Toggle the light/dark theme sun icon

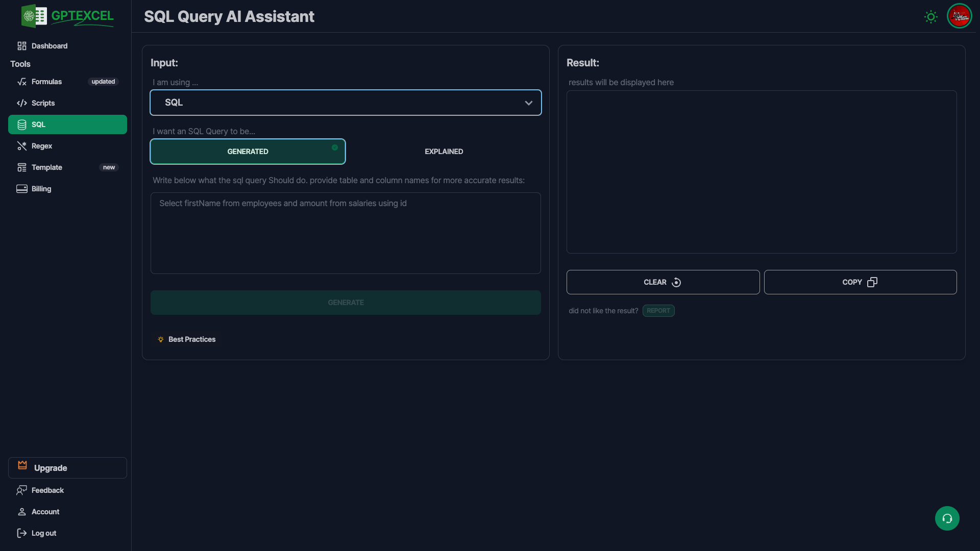point(930,17)
